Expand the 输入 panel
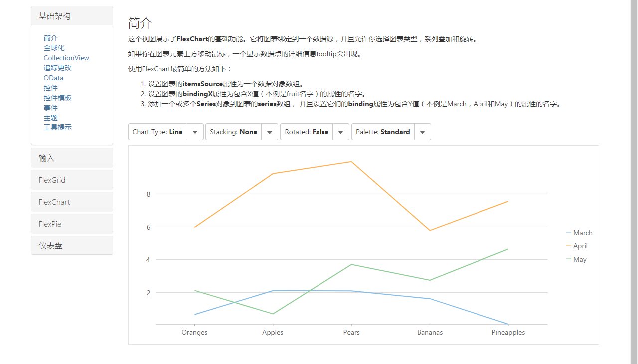Screen dimensions: 638x364 click(x=72, y=158)
